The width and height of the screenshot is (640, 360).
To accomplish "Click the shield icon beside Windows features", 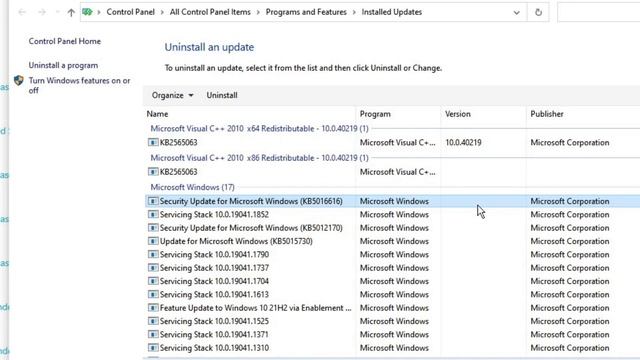I will [18, 80].
